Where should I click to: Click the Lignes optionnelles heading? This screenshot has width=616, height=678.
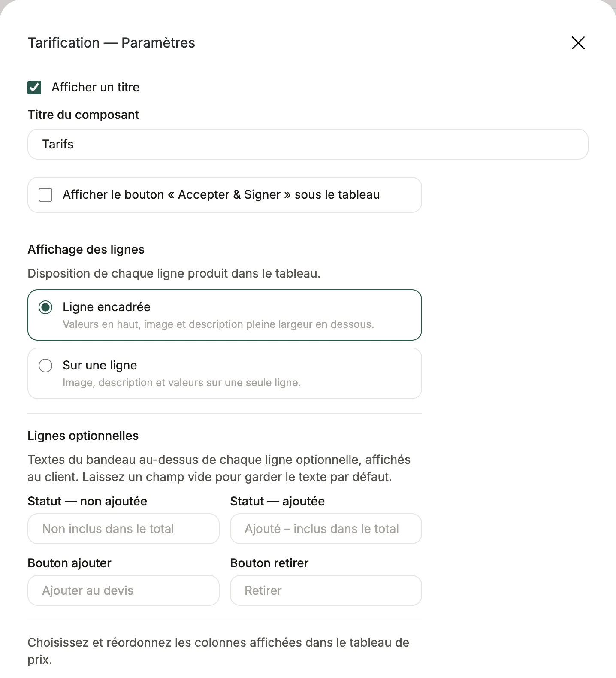(x=83, y=436)
